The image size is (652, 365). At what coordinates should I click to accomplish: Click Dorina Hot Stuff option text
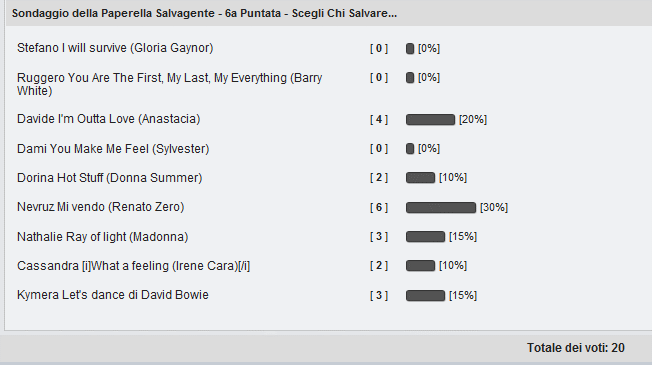click(109, 178)
